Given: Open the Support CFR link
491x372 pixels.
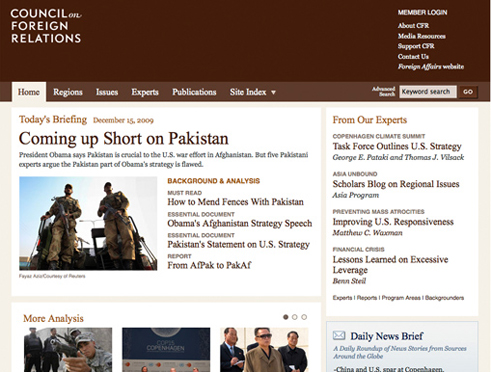Looking at the screenshot, I should (416, 46).
